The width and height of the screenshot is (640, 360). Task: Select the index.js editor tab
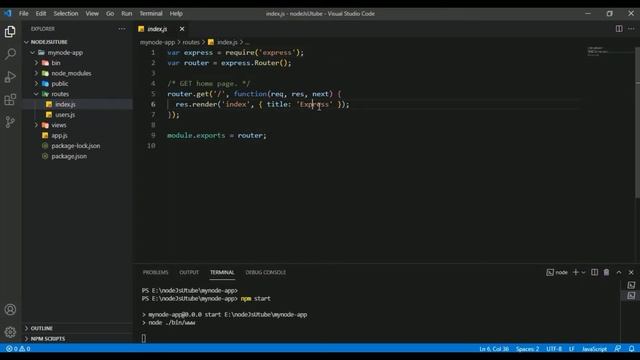pyautogui.click(x=157, y=29)
